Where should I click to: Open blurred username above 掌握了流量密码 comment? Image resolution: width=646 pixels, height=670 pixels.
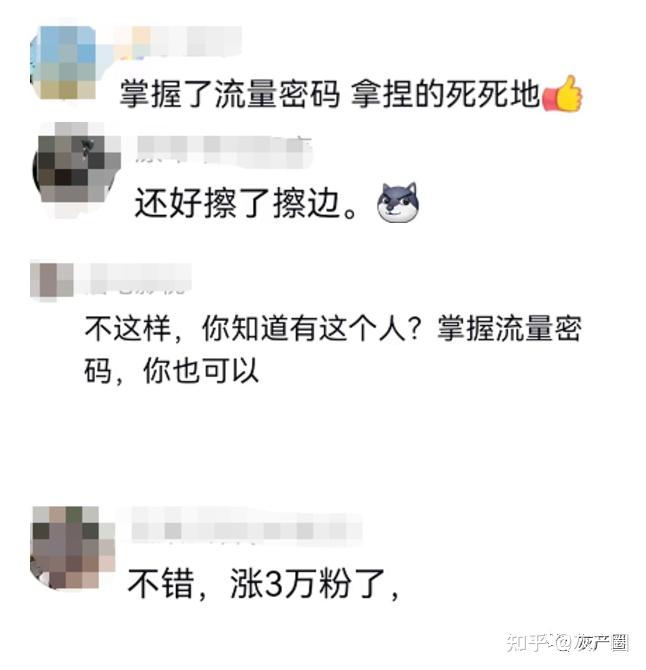pyautogui.click(x=181, y=41)
